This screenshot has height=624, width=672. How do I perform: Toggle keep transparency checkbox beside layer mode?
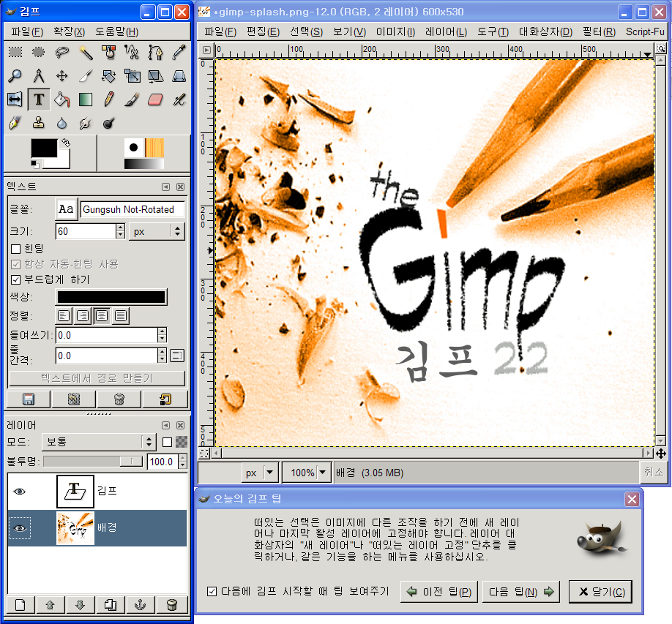click(167, 442)
